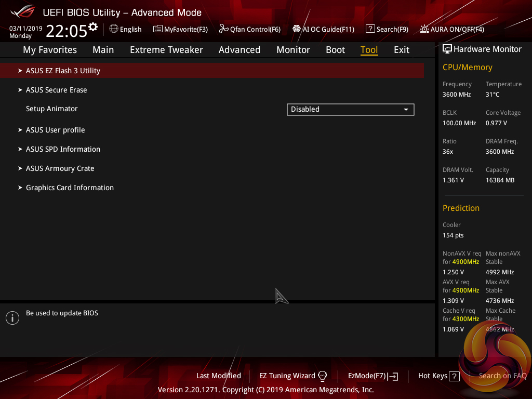Click the English language button

126,29
